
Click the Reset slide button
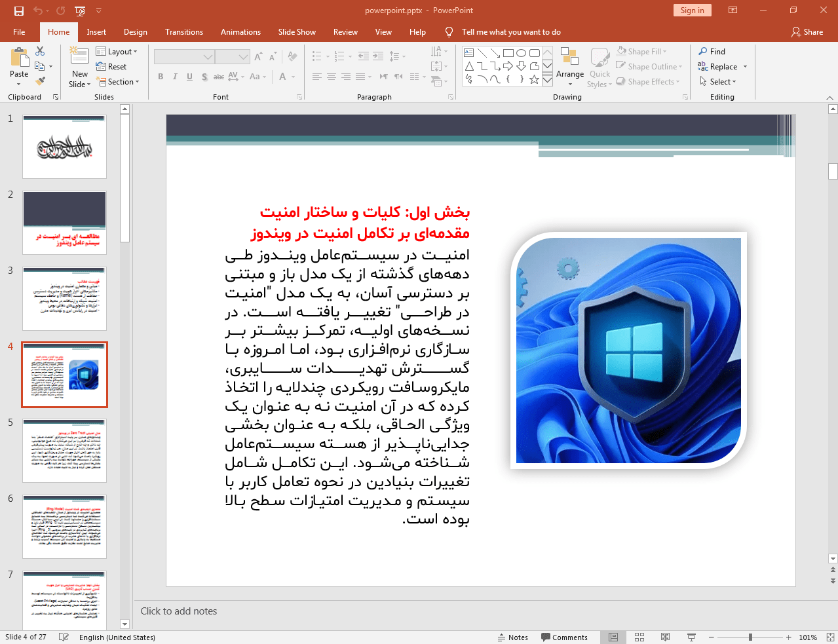pyautogui.click(x=111, y=67)
